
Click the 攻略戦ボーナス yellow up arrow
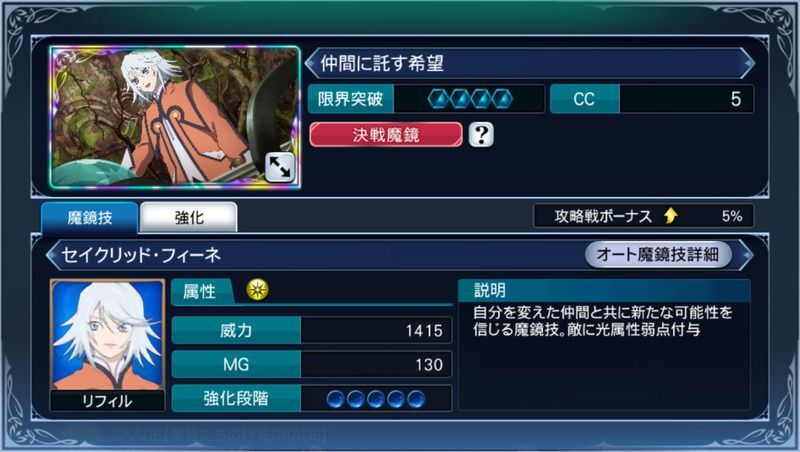point(671,216)
